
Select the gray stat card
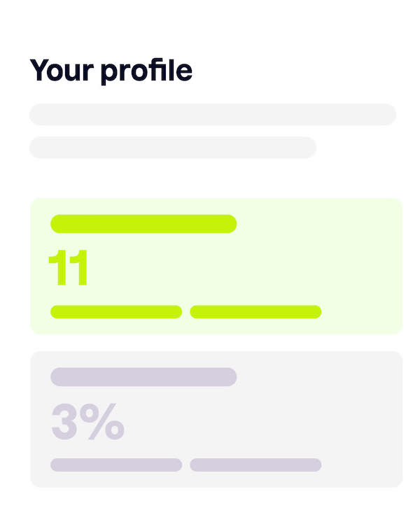216,419
